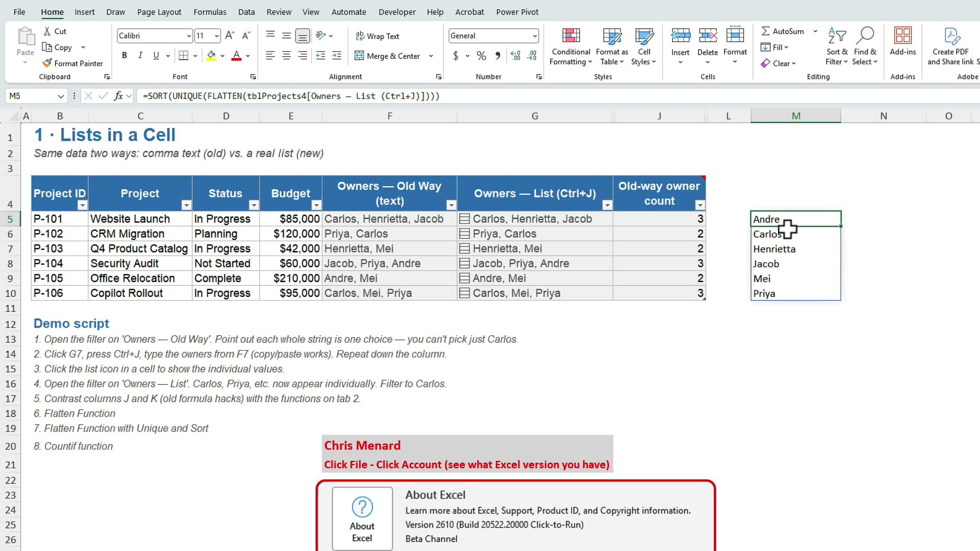Click the Conditional Formatting button
The width and height of the screenshot is (980, 551).
coord(571,46)
